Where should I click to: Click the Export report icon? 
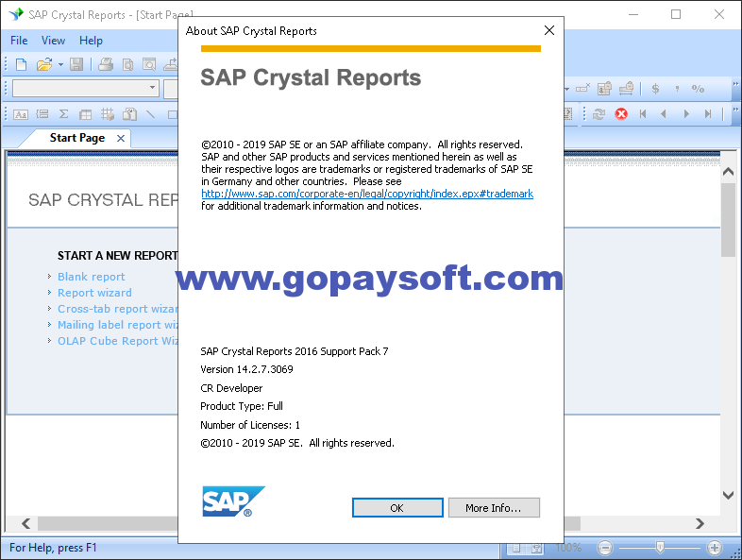pos(170,64)
